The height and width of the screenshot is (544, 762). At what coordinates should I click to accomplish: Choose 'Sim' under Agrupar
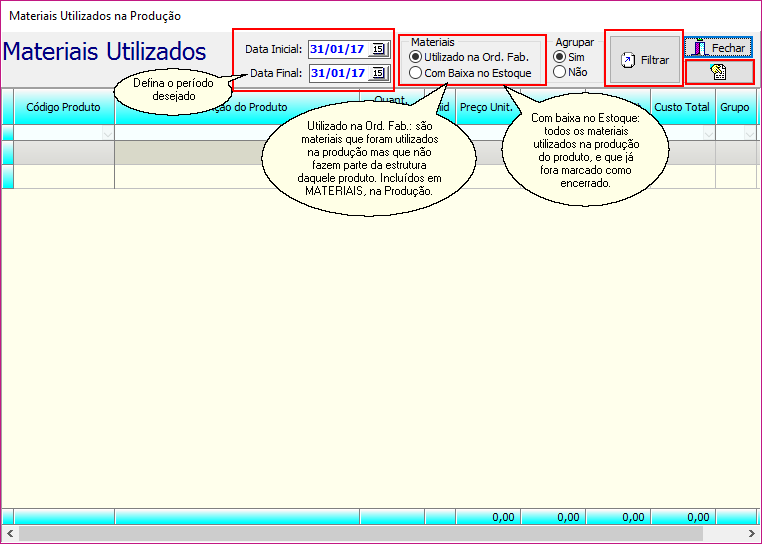[559, 57]
